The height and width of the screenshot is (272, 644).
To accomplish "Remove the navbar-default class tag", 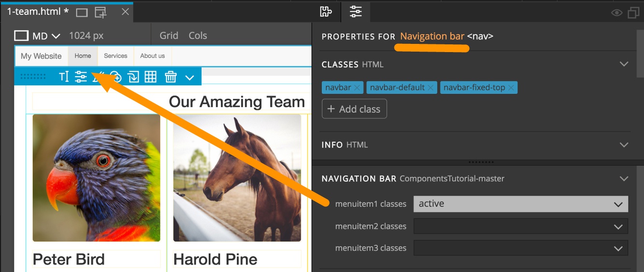I will 431,88.
